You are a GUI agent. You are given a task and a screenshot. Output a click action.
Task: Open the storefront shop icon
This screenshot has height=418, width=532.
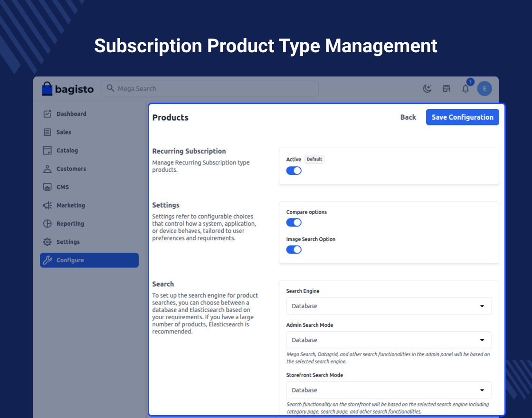(446, 88)
